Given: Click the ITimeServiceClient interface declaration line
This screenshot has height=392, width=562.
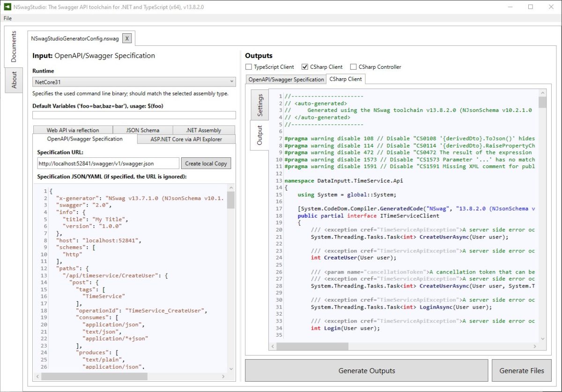Looking at the screenshot, I should 368,215.
